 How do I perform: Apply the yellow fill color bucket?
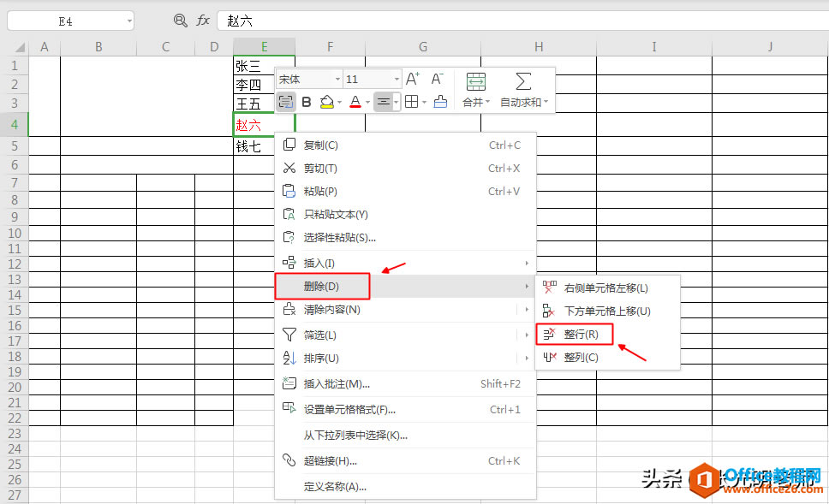coord(327,102)
